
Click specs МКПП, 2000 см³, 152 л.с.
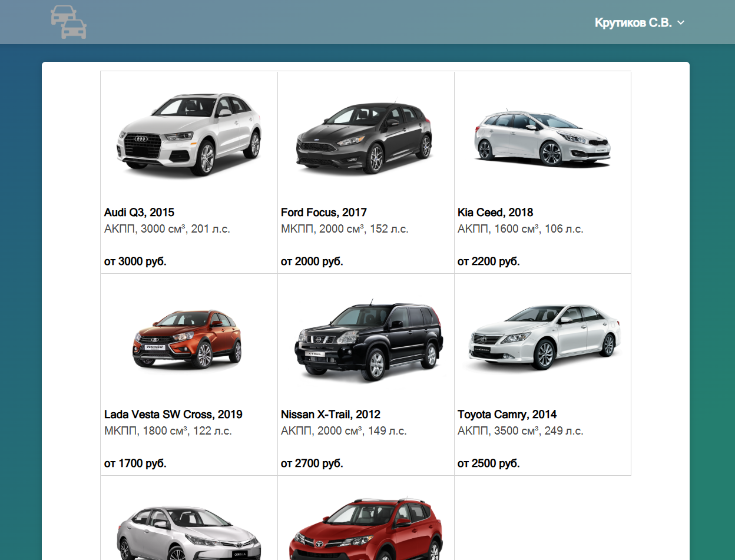click(x=345, y=229)
